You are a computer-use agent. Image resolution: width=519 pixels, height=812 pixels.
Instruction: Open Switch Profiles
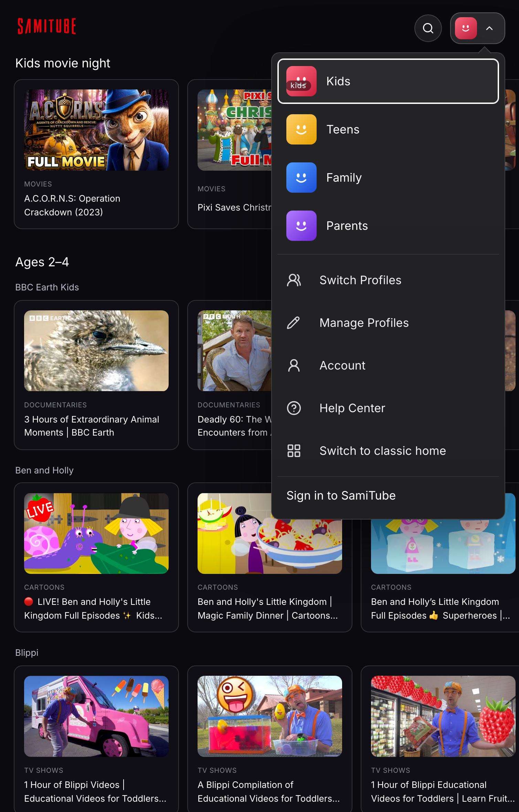coord(388,280)
